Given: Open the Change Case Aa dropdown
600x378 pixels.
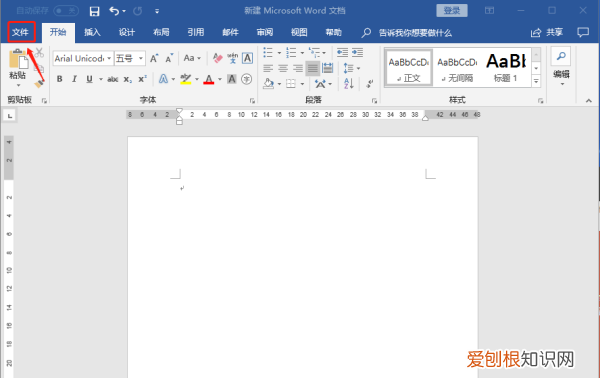Looking at the screenshot, I should [x=192, y=58].
